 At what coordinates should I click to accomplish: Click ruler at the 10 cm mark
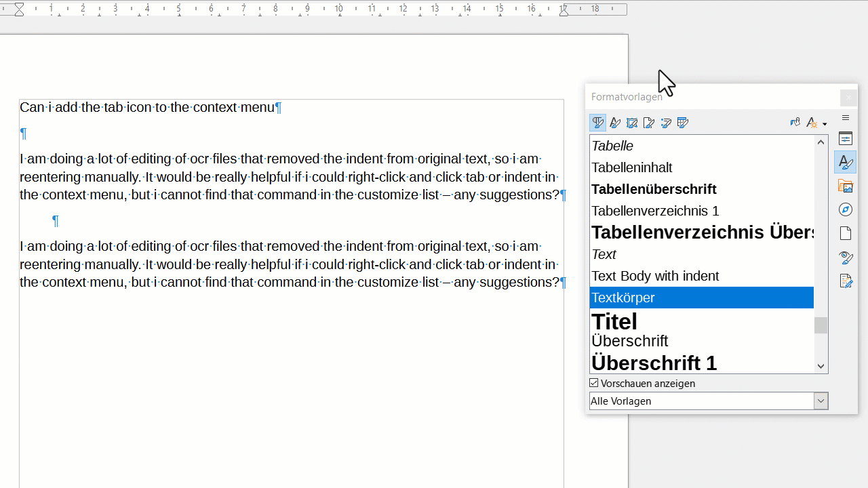pos(339,9)
